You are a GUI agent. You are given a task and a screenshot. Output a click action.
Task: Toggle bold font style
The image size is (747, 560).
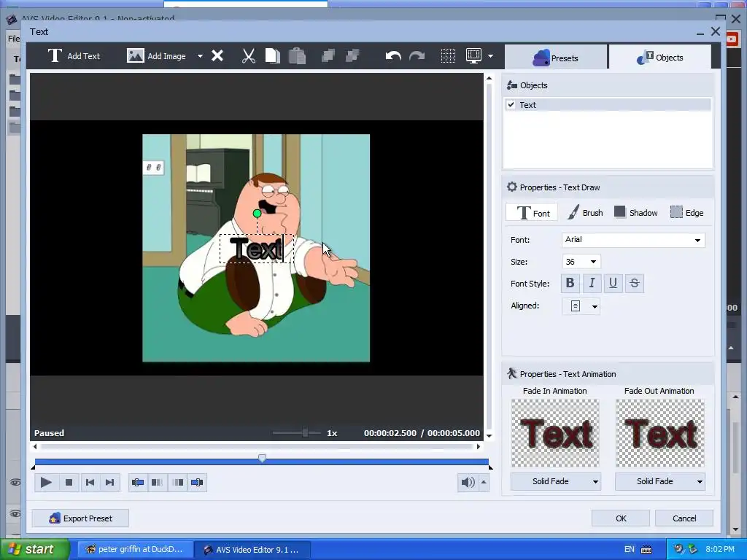[x=570, y=284]
